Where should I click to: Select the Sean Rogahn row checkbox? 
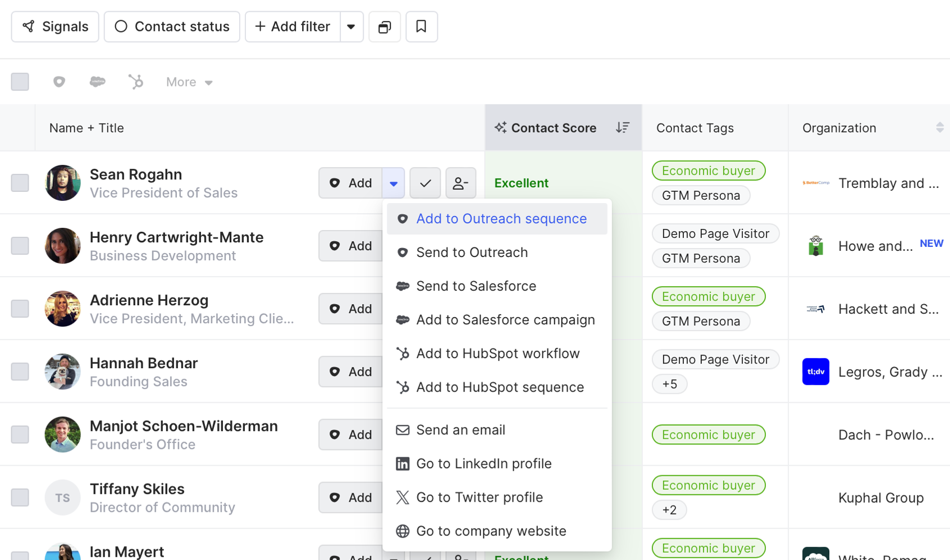click(20, 183)
